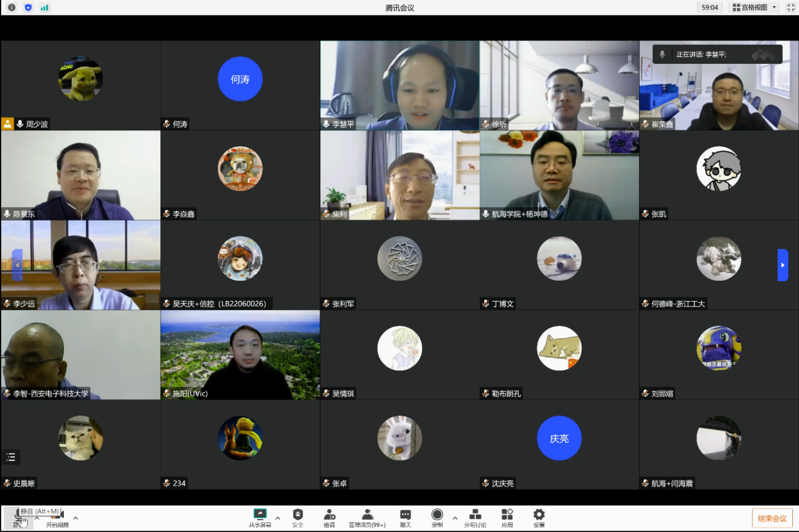Start recording with the 录制 icon
Screen dimensions: 799x532
[x=437, y=517]
